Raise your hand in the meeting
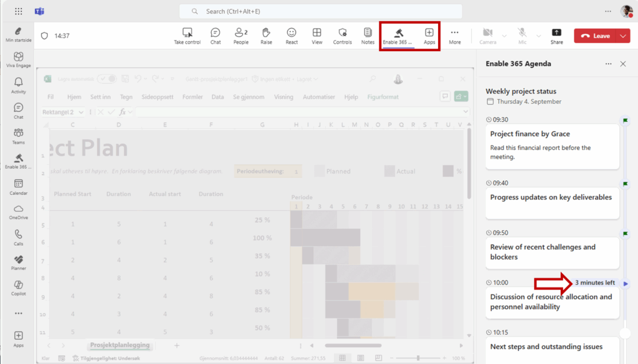638x364 pixels. click(266, 35)
